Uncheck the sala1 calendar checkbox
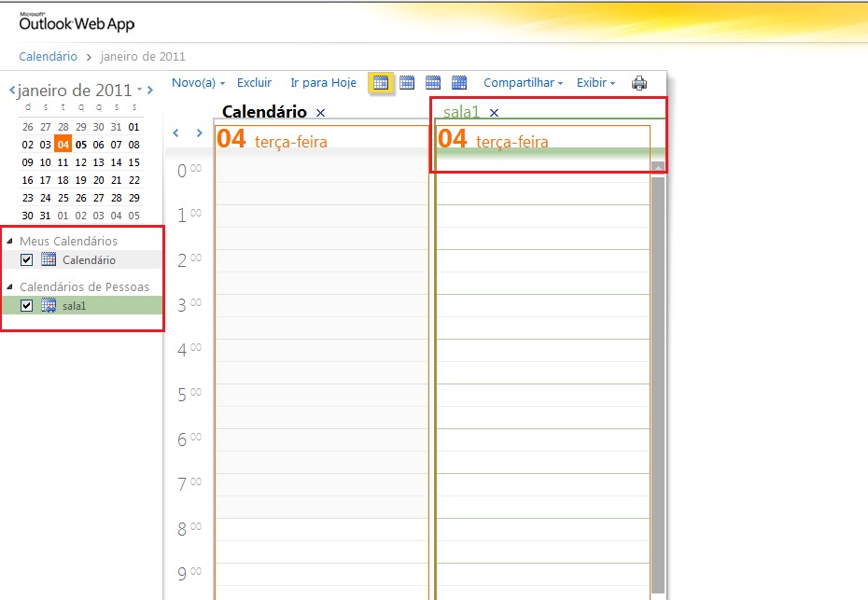Image resolution: width=868 pixels, height=600 pixels. [27, 305]
